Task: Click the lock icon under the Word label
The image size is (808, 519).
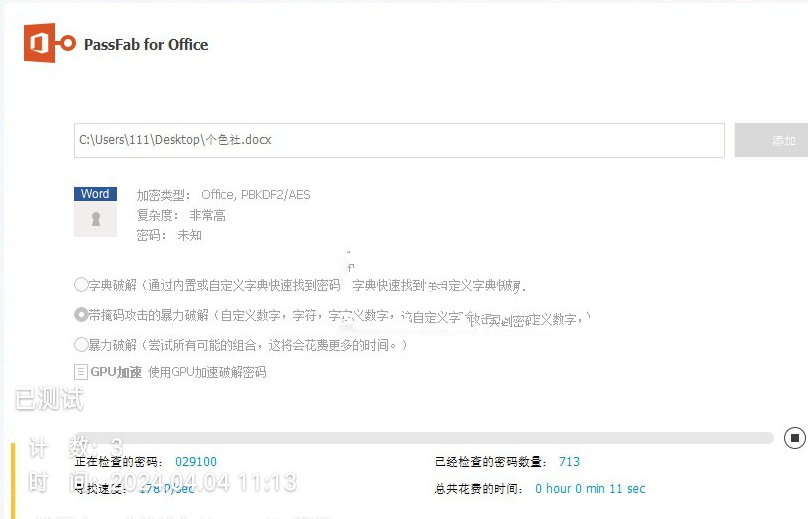Action: coord(95,219)
